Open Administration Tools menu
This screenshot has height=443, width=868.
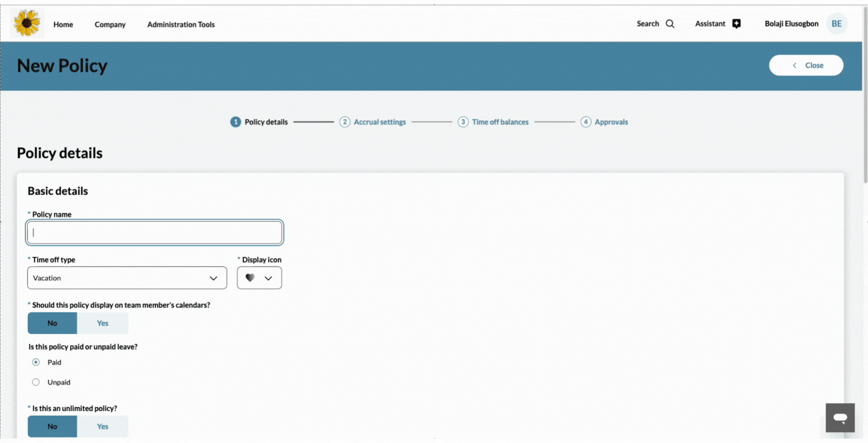[181, 24]
